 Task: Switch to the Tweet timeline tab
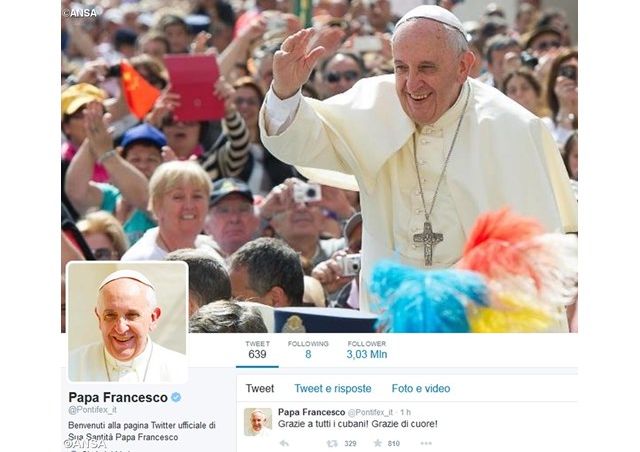[x=260, y=388]
